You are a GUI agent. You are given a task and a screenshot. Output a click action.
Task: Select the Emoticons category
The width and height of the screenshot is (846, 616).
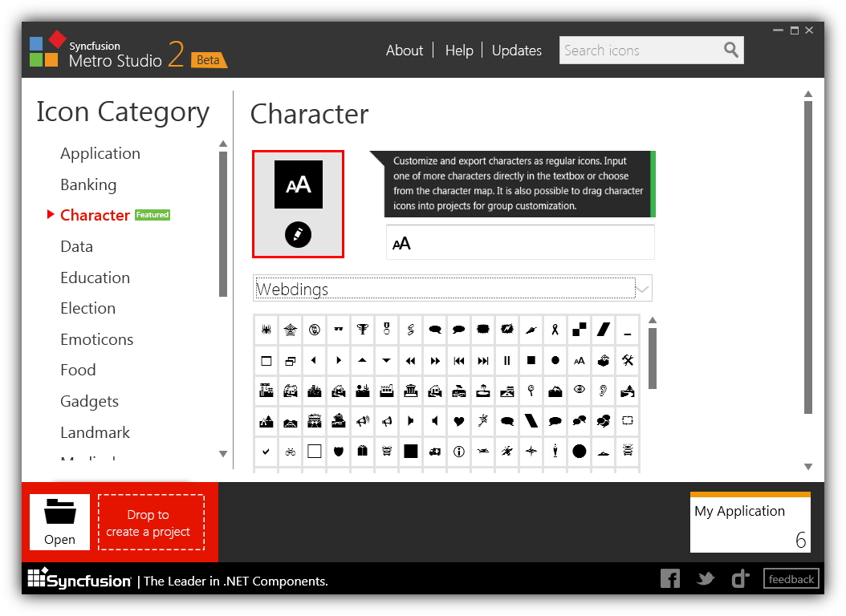pyautogui.click(x=96, y=339)
